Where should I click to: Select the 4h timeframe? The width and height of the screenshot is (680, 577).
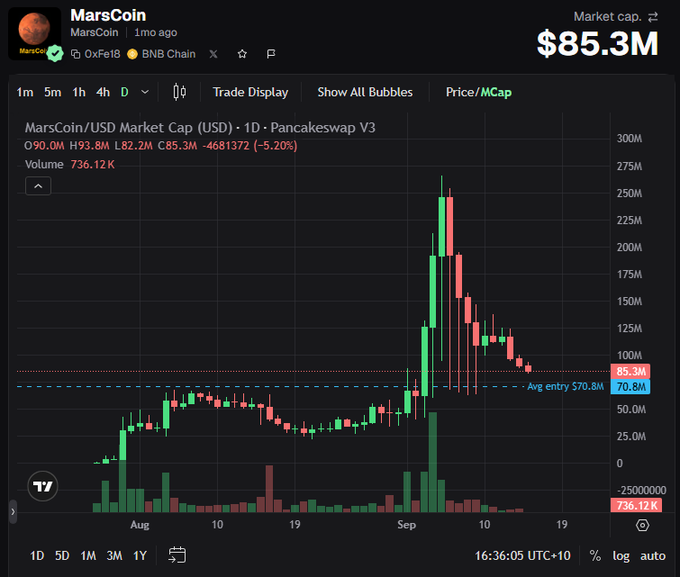click(x=103, y=92)
